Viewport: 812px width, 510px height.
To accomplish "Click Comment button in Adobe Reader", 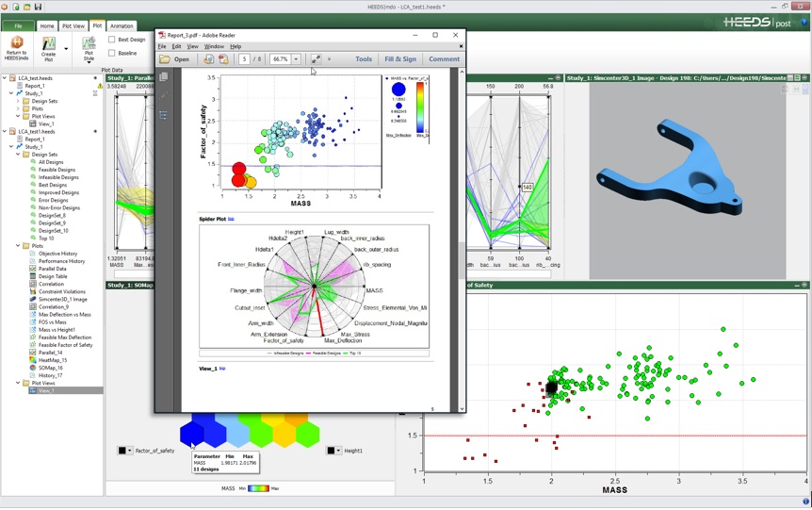I will click(x=444, y=59).
